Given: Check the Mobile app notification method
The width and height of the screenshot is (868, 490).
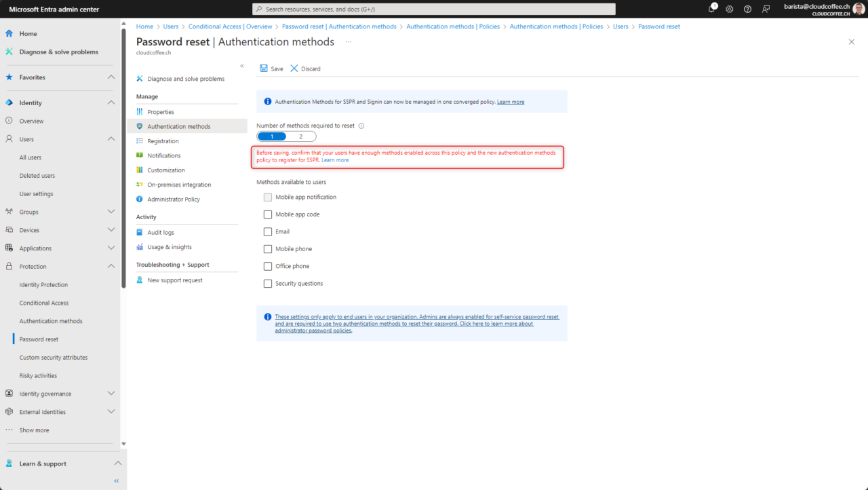Looking at the screenshot, I should click(267, 197).
